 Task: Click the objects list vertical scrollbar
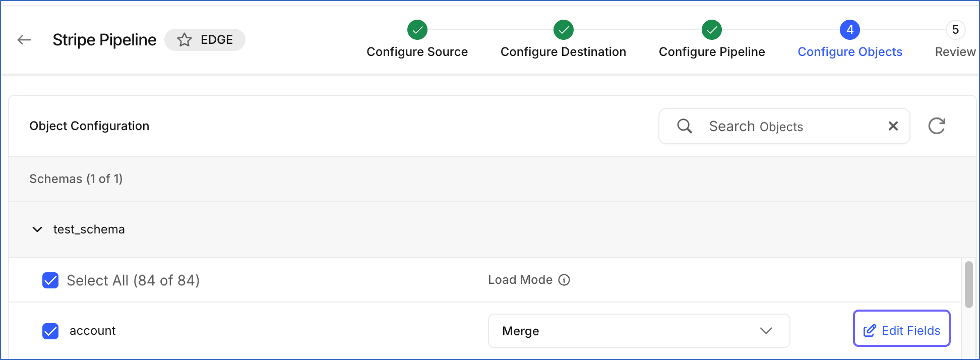968,284
